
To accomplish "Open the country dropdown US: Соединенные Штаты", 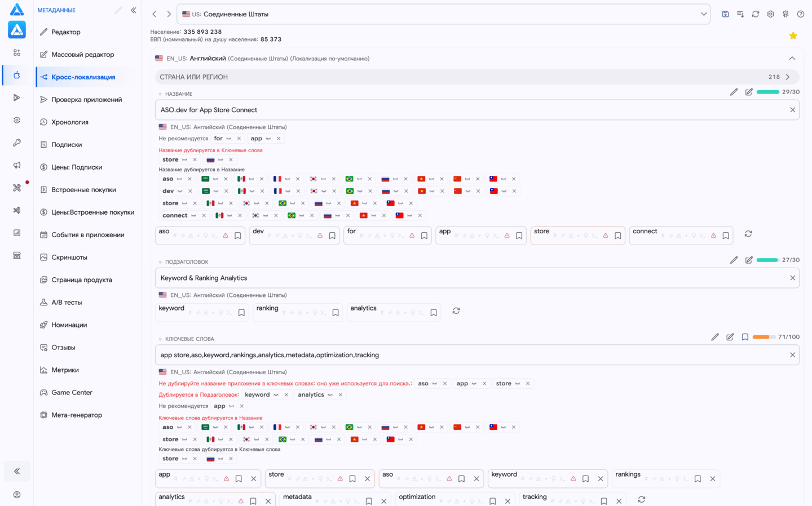I will point(443,14).
